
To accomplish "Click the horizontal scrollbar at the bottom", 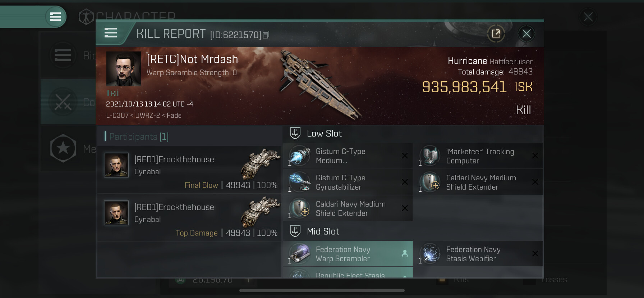I will pos(322,290).
